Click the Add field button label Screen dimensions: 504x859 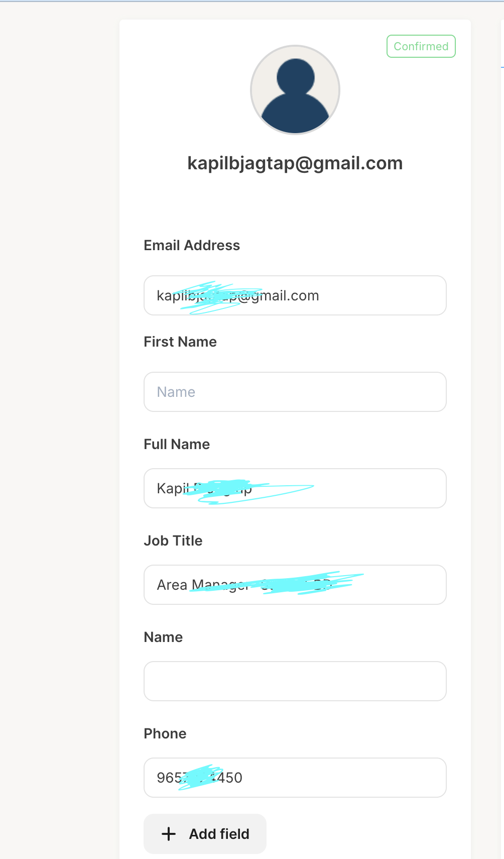pyautogui.click(x=219, y=834)
